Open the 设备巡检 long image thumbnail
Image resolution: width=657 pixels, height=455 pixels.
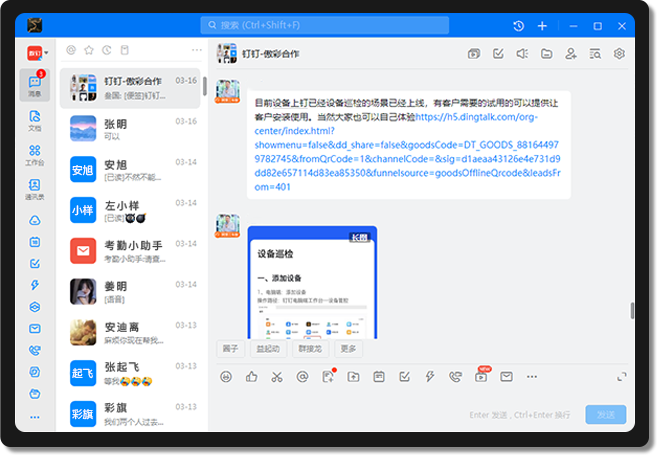(x=313, y=282)
